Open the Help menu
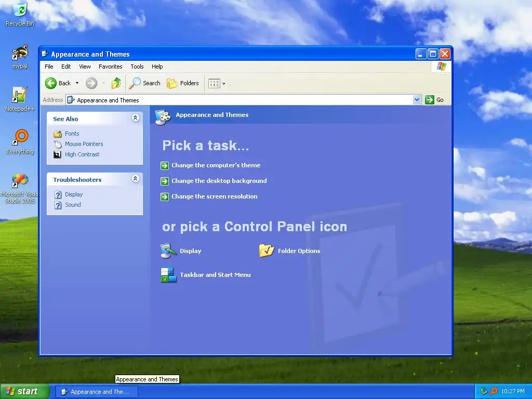 click(x=157, y=66)
